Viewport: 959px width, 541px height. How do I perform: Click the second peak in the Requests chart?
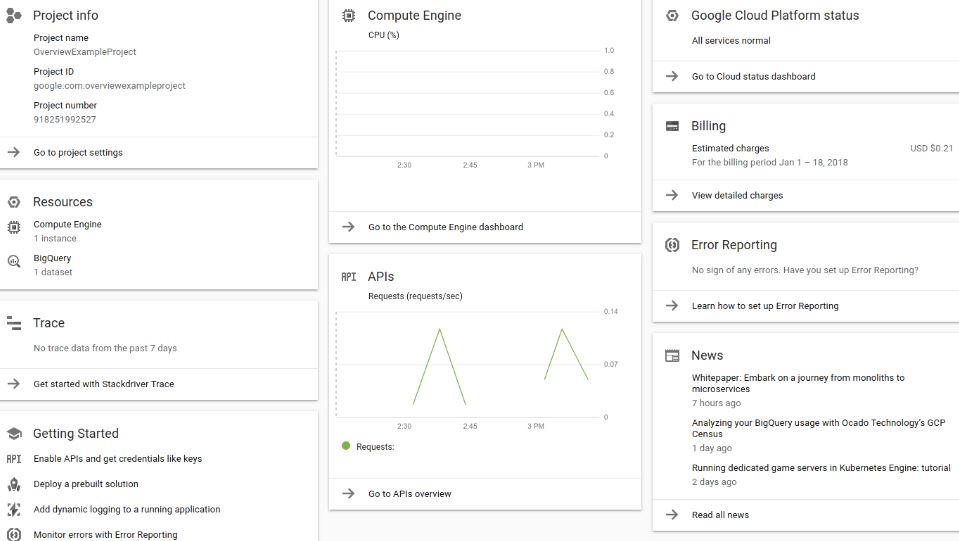pyautogui.click(x=562, y=330)
